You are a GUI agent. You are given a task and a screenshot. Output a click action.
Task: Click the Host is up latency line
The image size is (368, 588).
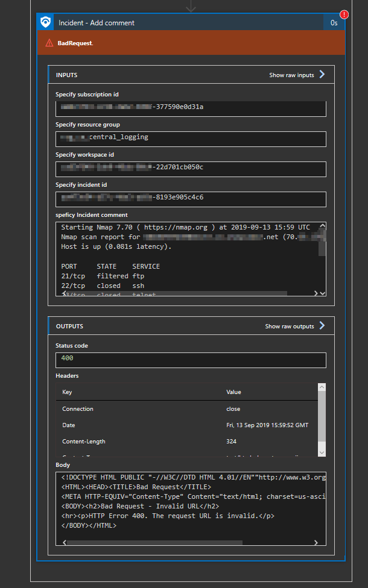[116, 247]
